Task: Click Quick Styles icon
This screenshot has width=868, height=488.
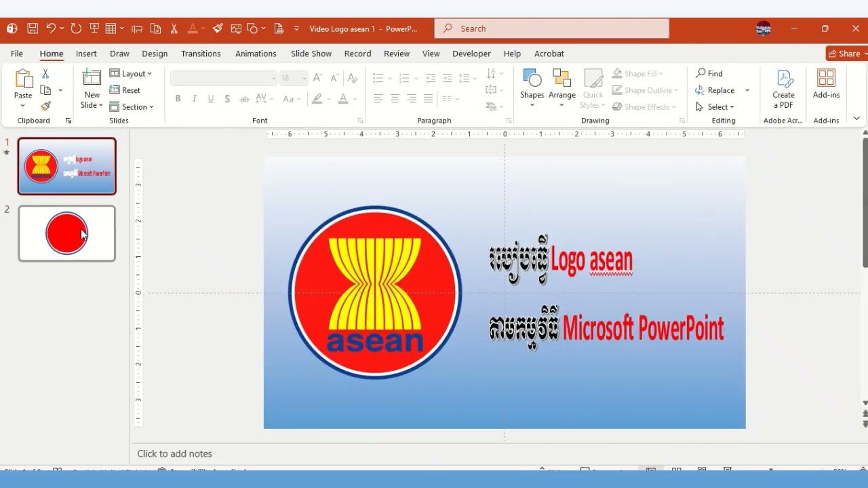Action: [593, 88]
